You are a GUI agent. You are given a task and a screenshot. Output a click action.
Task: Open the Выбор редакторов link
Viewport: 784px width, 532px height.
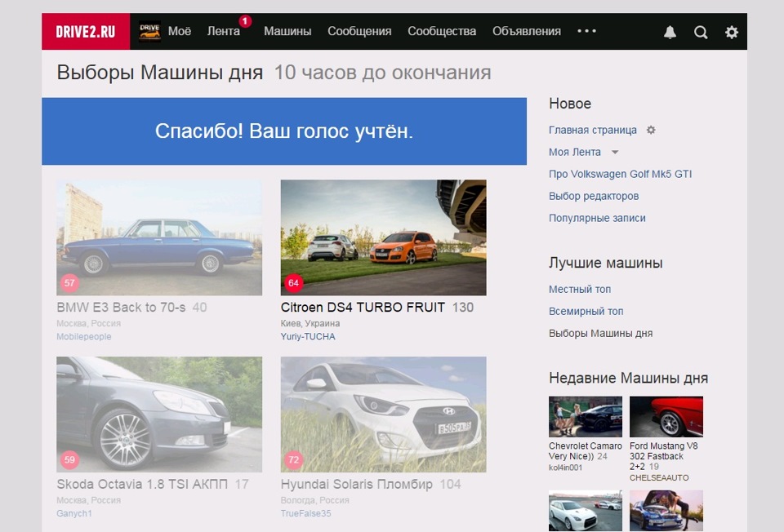[594, 196]
